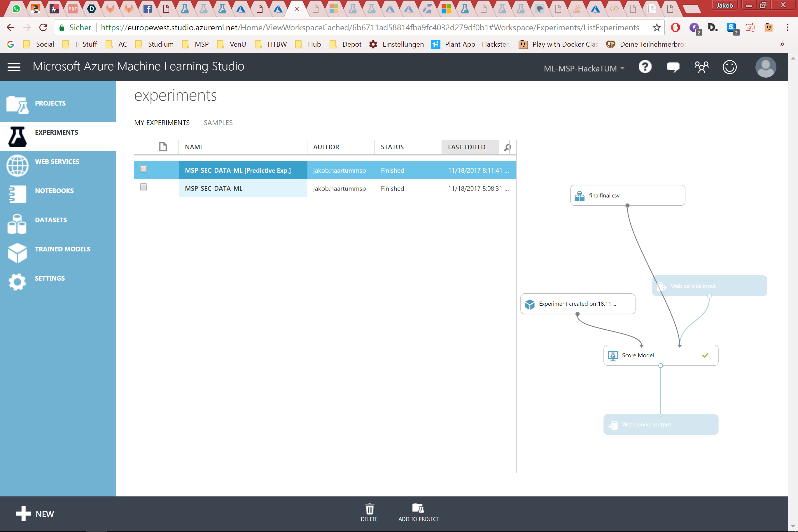Click the Score Model node thumbnail
Screen dimensions: 798x532
(660, 355)
